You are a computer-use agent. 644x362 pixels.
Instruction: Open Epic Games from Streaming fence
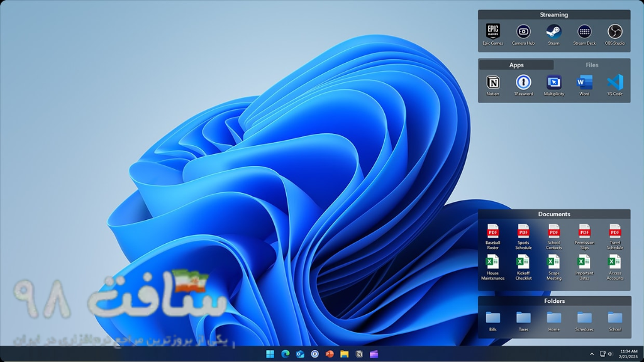(493, 35)
